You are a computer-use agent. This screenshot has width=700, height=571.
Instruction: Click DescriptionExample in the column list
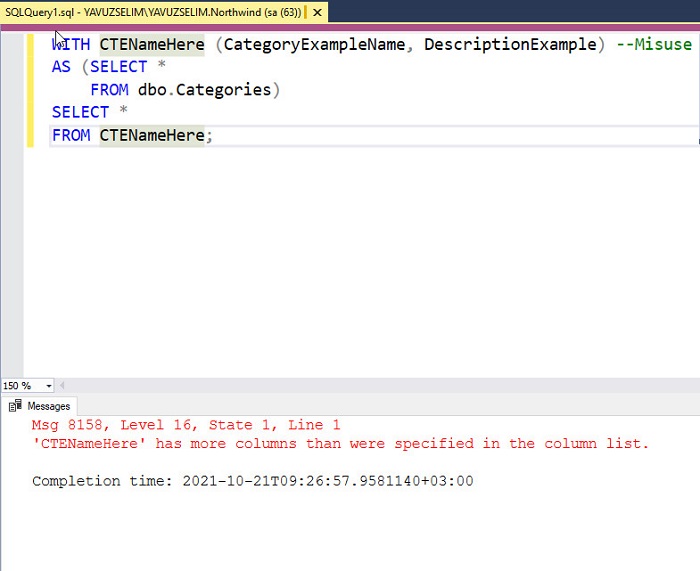pos(510,44)
